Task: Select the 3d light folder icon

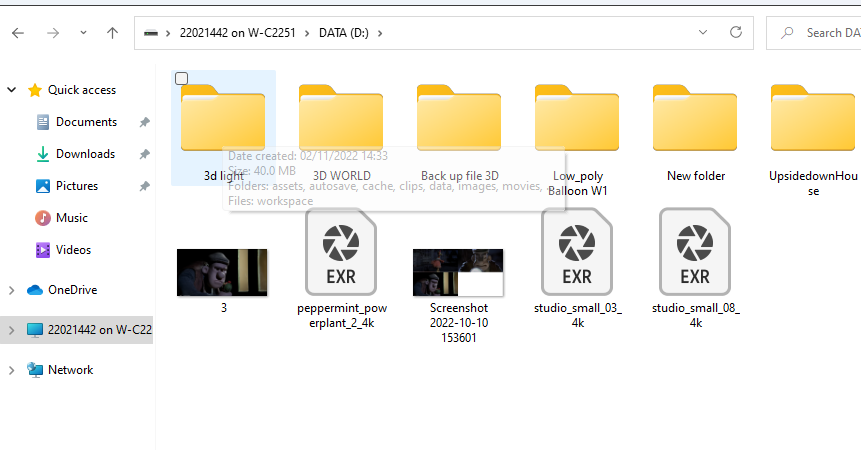Action: tap(223, 117)
